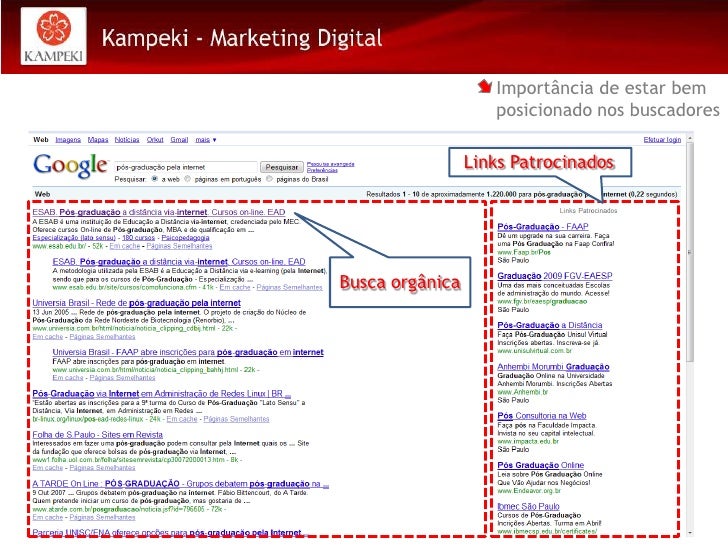
Task: Click the vertical scrollbar thumb
Action: pos(689,252)
